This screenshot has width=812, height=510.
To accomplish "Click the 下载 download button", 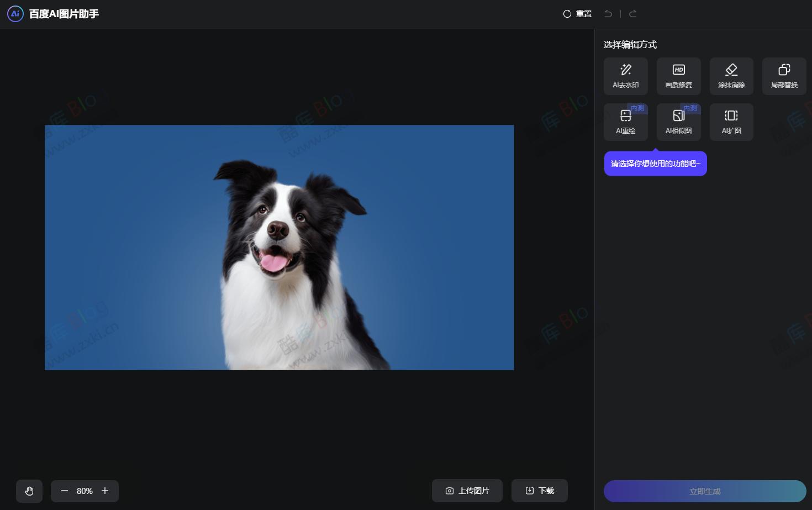I will pyautogui.click(x=540, y=491).
